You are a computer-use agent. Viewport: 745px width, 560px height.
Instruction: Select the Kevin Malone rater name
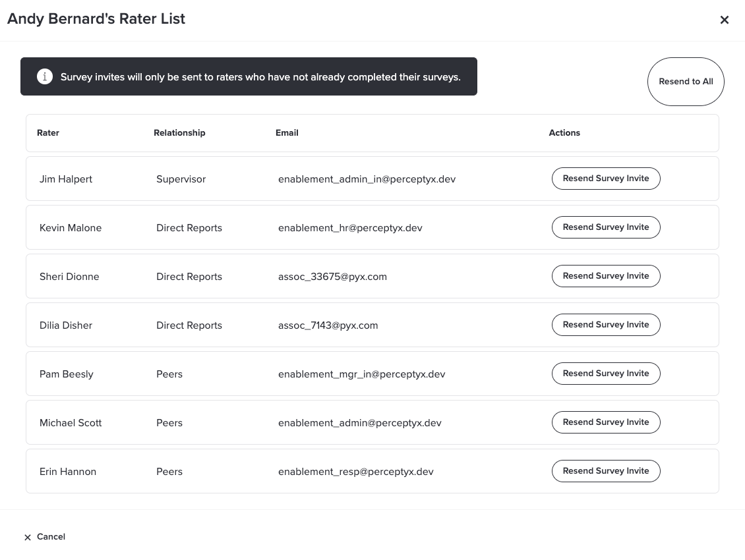coord(71,228)
